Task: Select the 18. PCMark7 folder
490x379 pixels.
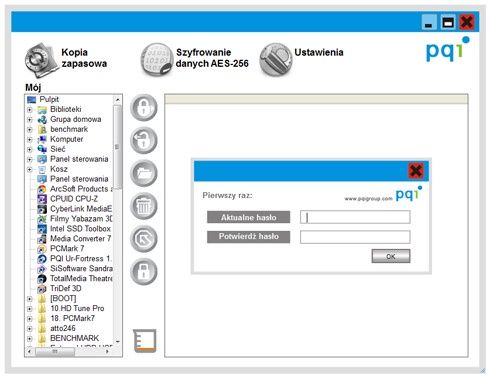Action: tap(72, 318)
